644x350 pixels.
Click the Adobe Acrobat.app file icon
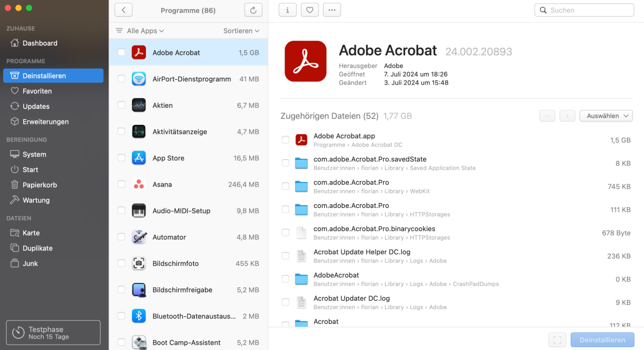(302, 140)
